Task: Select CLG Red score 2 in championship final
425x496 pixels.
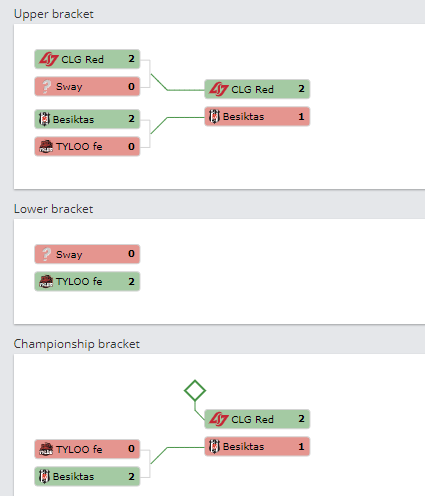Action: click(301, 419)
